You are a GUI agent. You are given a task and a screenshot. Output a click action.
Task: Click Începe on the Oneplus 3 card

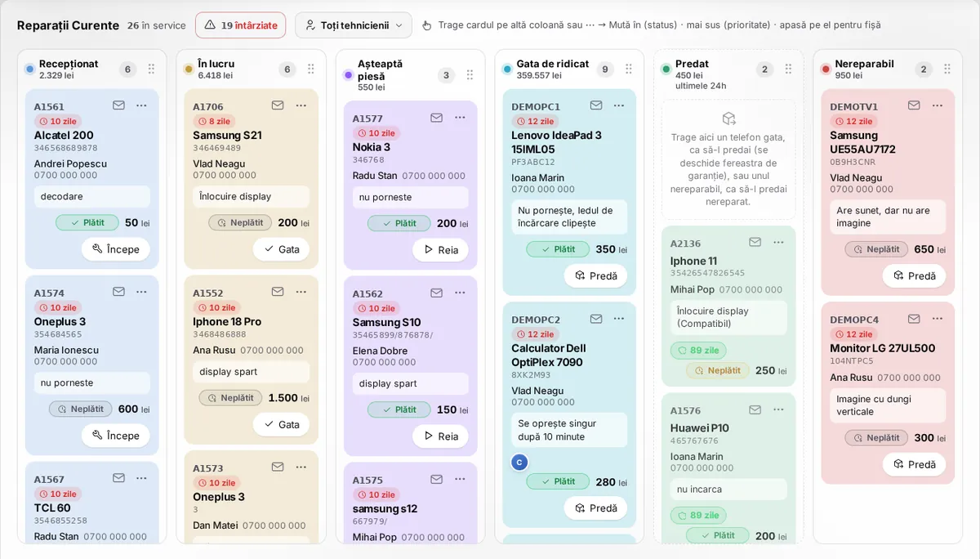[x=115, y=436]
